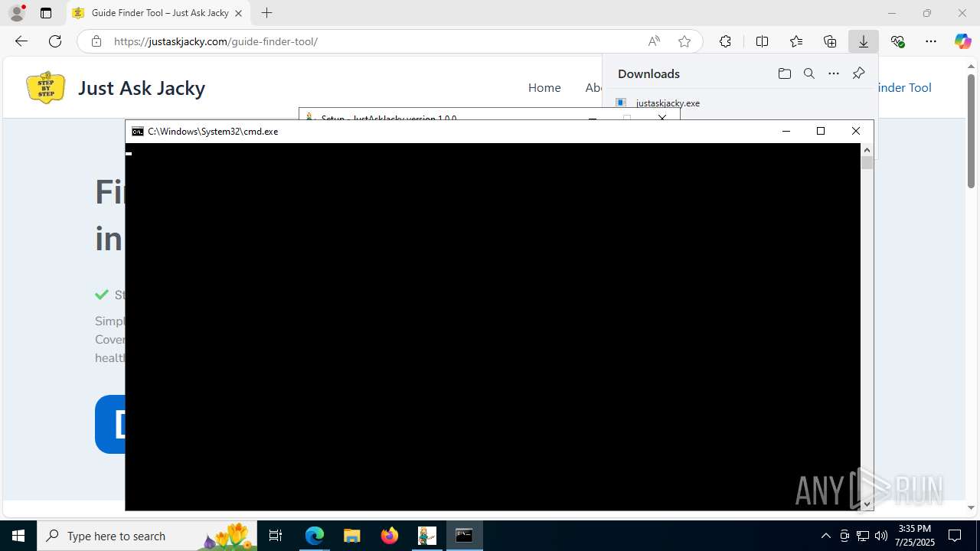980x551 pixels.
Task: Open downloads folder from Downloads panel
Action: [784, 73]
